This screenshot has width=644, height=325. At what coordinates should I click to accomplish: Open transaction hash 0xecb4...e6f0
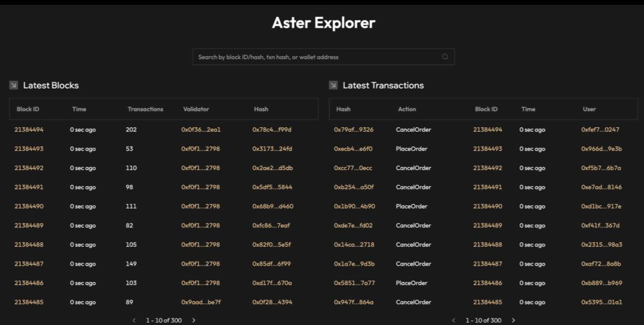pyautogui.click(x=353, y=149)
